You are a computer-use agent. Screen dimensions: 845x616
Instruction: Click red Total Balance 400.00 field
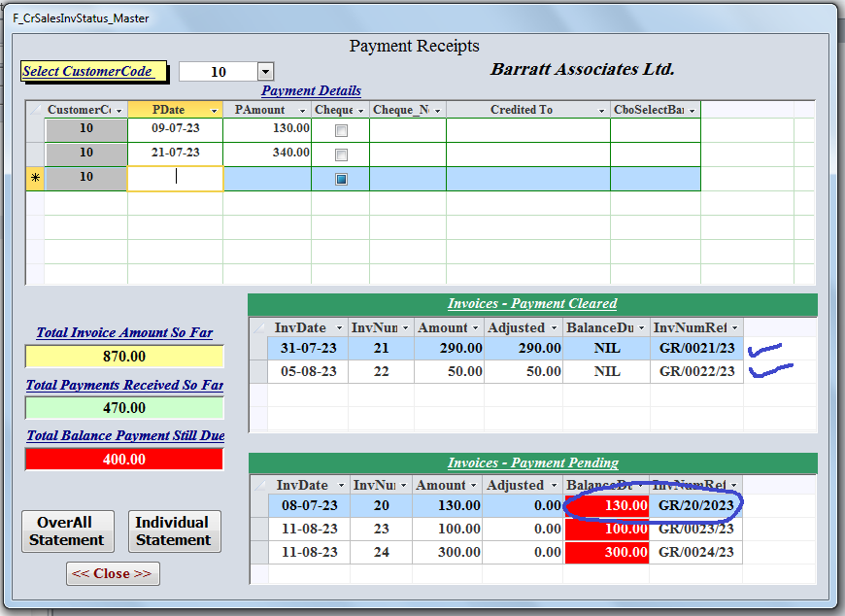point(124,459)
